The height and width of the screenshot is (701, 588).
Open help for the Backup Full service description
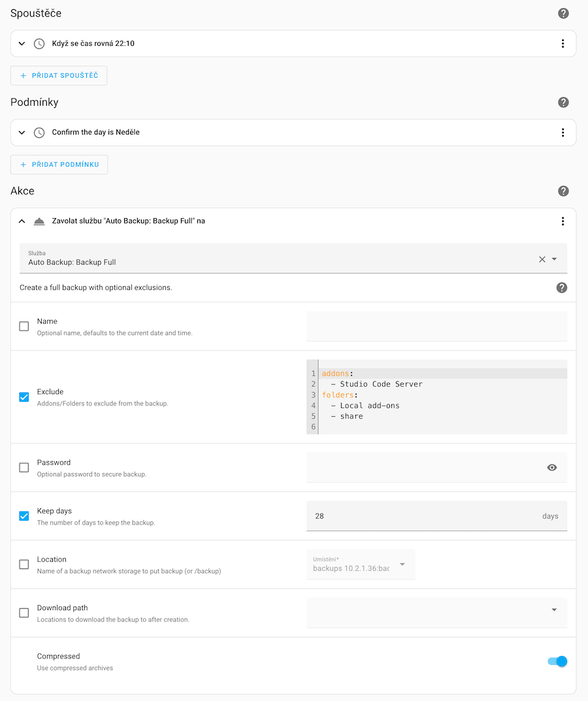coord(561,287)
